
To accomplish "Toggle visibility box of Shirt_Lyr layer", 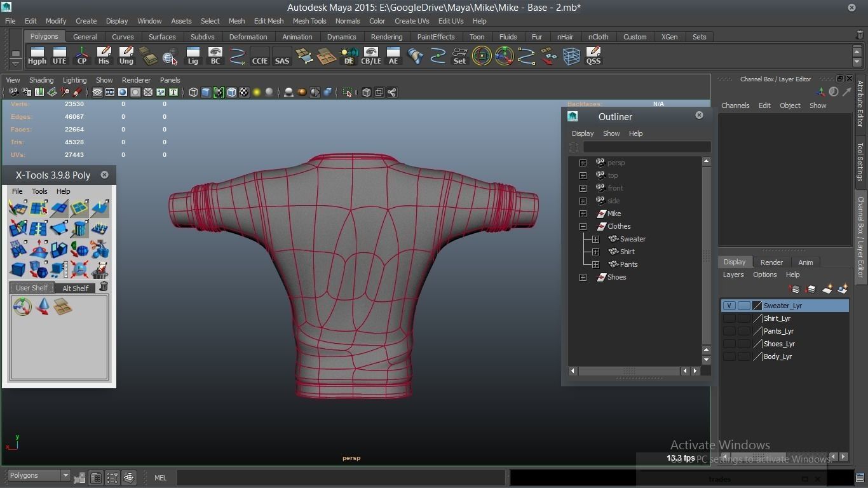I will coord(729,318).
